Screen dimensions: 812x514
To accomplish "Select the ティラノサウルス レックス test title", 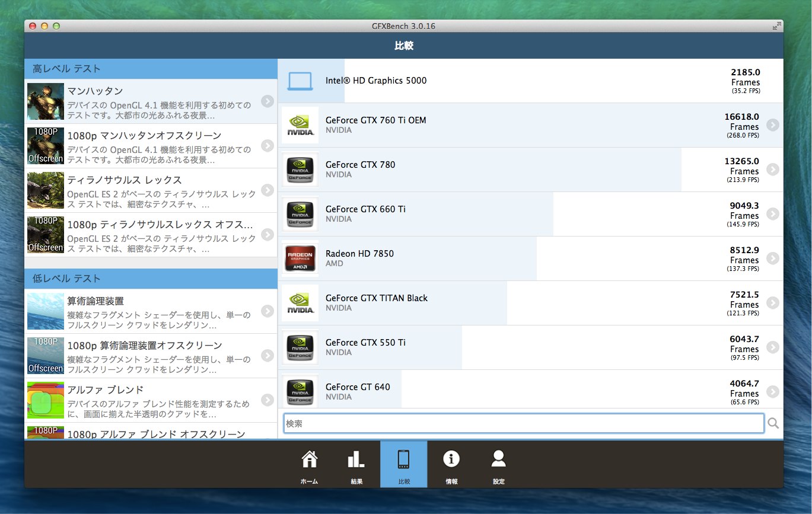I will (125, 180).
